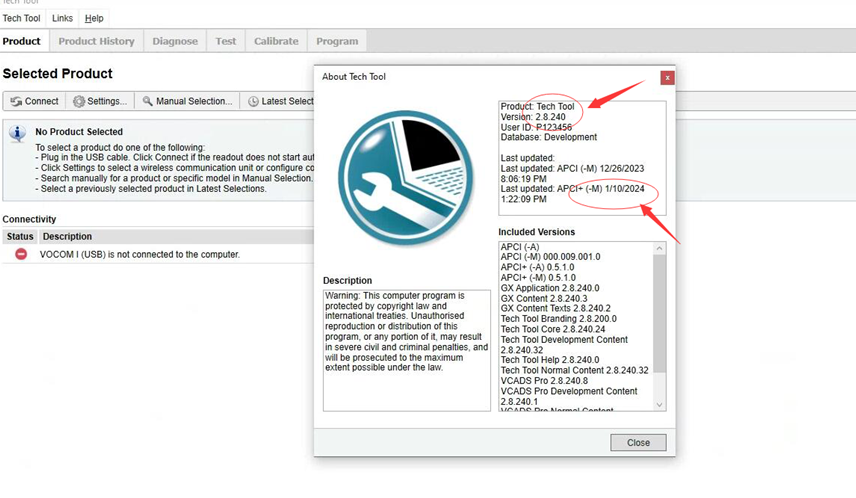
Task: Switch to the Calibrate tab
Action: click(276, 41)
